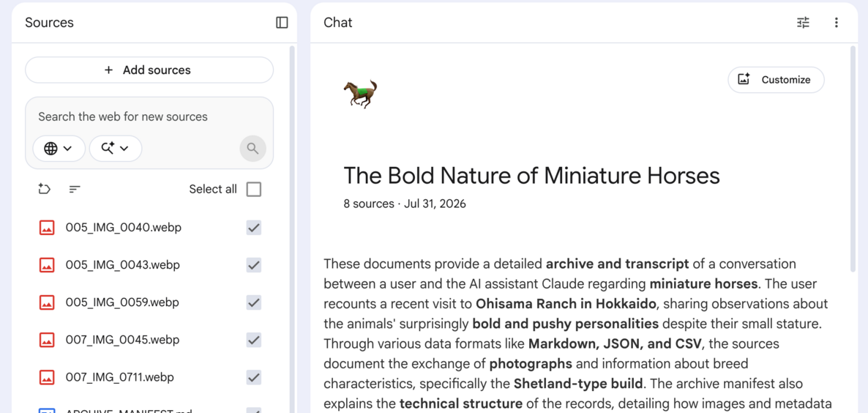Uncheck source 007_IMG_0711.webp

[253, 378]
